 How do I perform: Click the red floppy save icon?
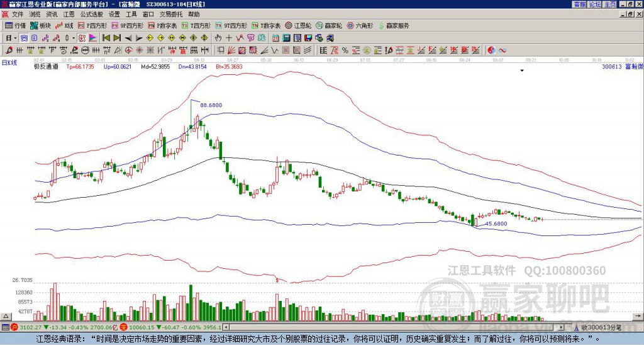pyautogui.click(x=308, y=38)
